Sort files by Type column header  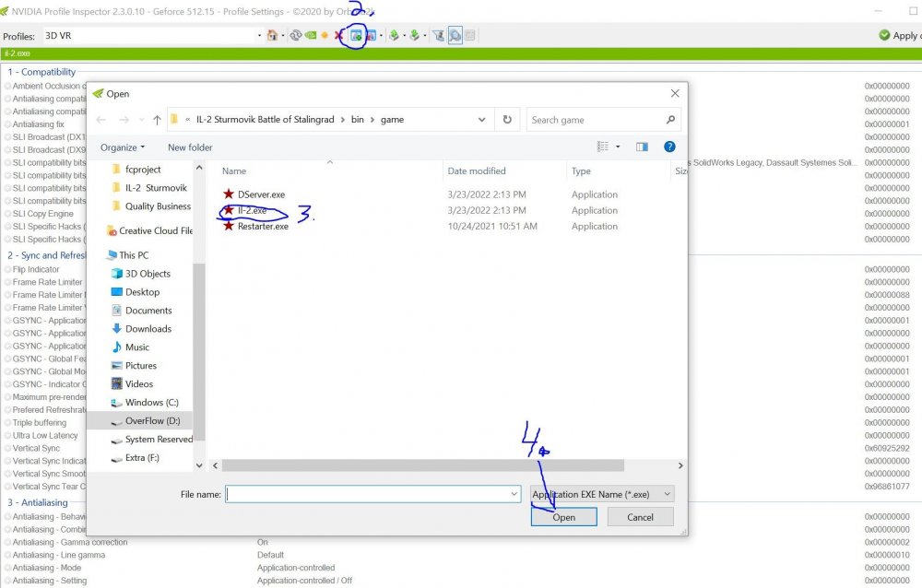pos(581,171)
